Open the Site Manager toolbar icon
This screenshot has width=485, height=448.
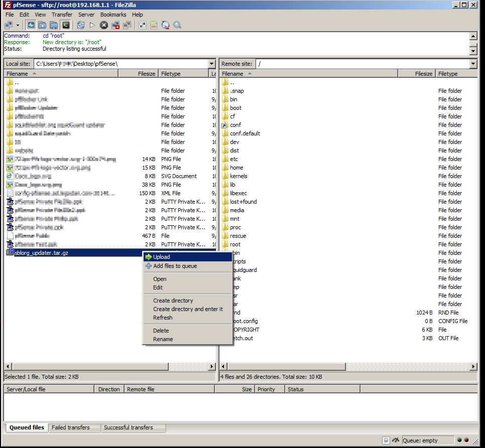[x=9, y=25]
